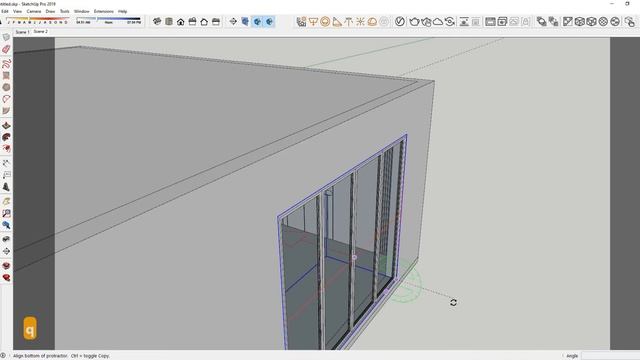640x360 pixels.
Task: Activate the Section Plane tool
Action: click(233, 21)
